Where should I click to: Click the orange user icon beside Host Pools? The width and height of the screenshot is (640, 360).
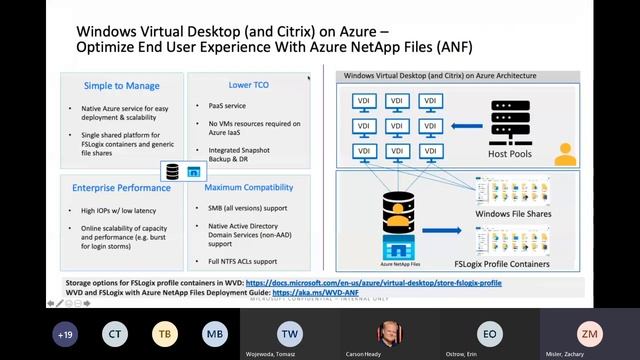[565, 154]
